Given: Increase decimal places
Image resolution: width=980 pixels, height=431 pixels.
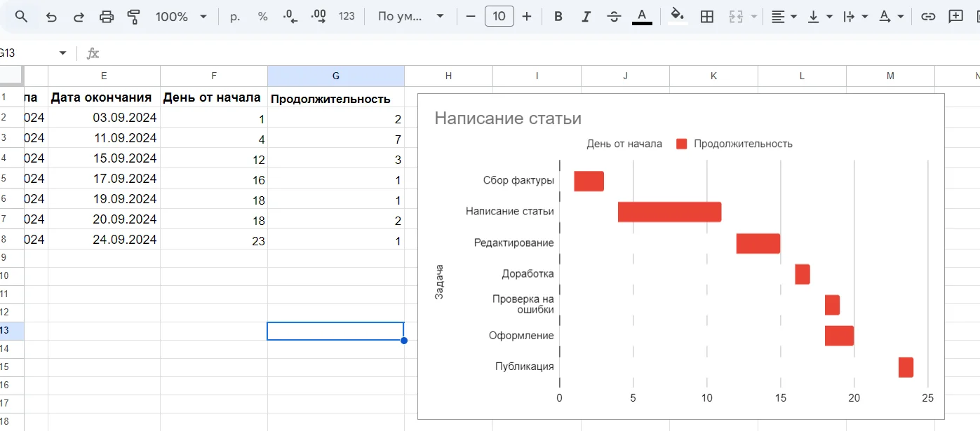Looking at the screenshot, I should tap(318, 17).
